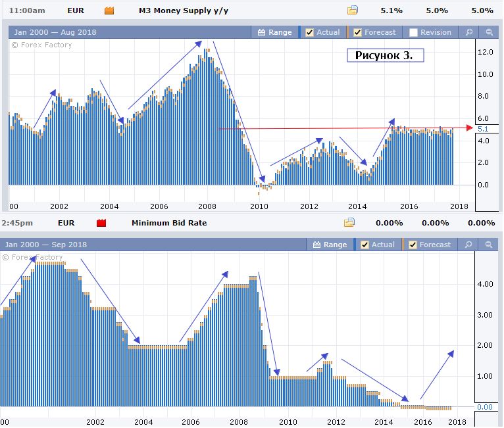The height and width of the screenshot is (428, 504).
Task: Click the M3 Money Supply y/y event title
Action: [x=184, y=11]
